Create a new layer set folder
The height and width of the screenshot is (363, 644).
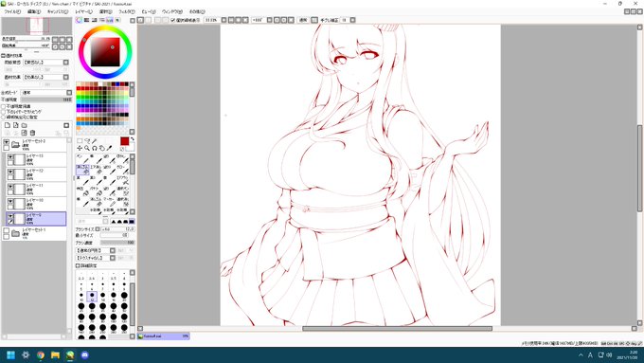coord(24,125)
